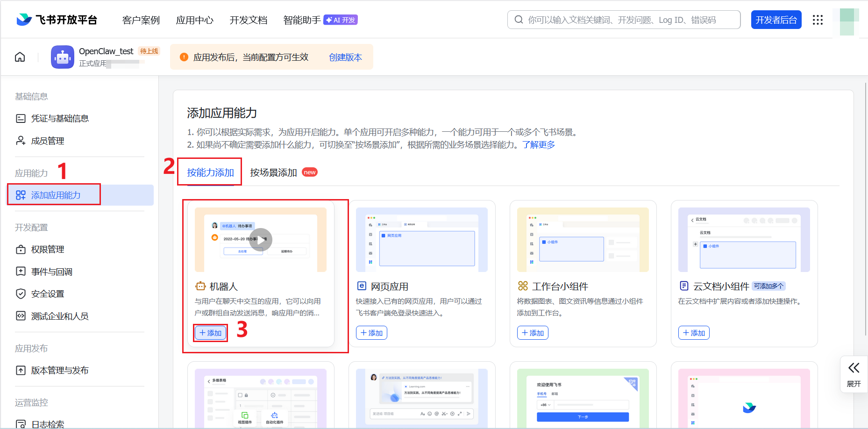868x429 pixels.
Task: Play the 机器人 preview video
Action: coord(261,240)
